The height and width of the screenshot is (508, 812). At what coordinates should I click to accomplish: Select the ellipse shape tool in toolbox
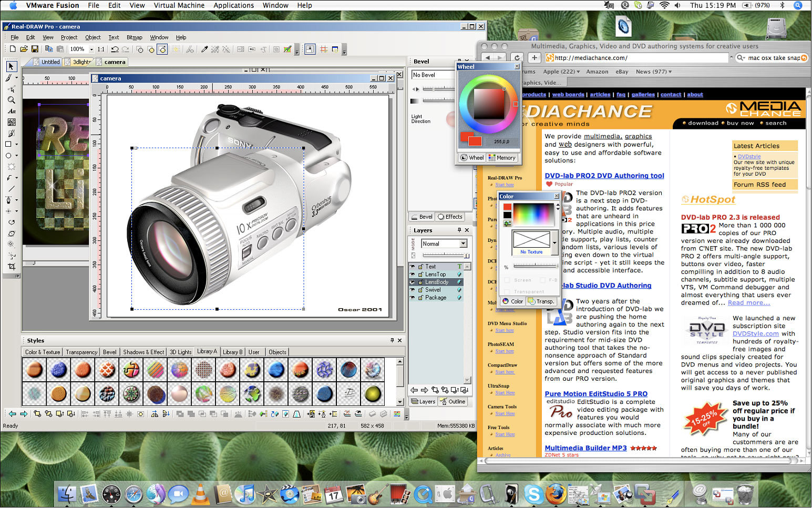[x=9, y=156]
